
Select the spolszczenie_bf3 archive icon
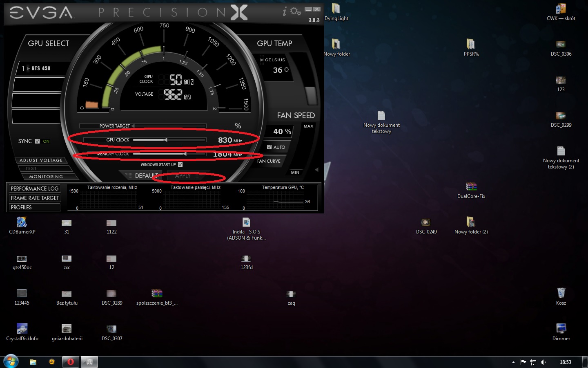coord(157,297)
